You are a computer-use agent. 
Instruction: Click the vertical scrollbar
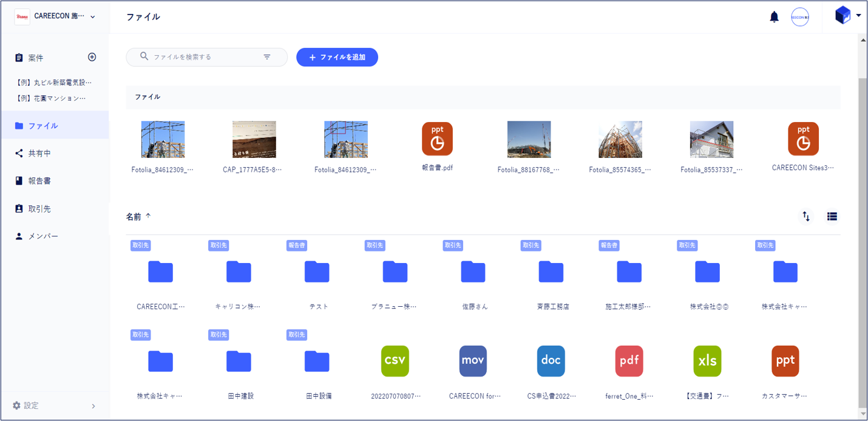coord(863,243)
